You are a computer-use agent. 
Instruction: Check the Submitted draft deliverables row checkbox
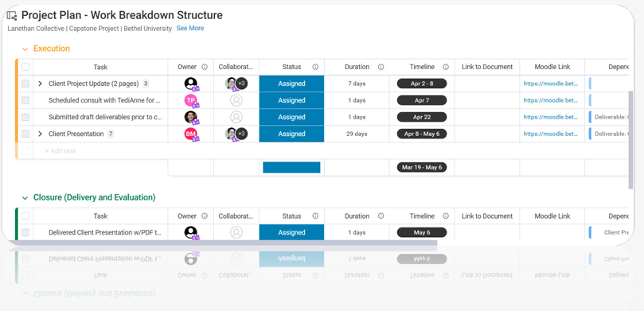(x=25, y=117)
